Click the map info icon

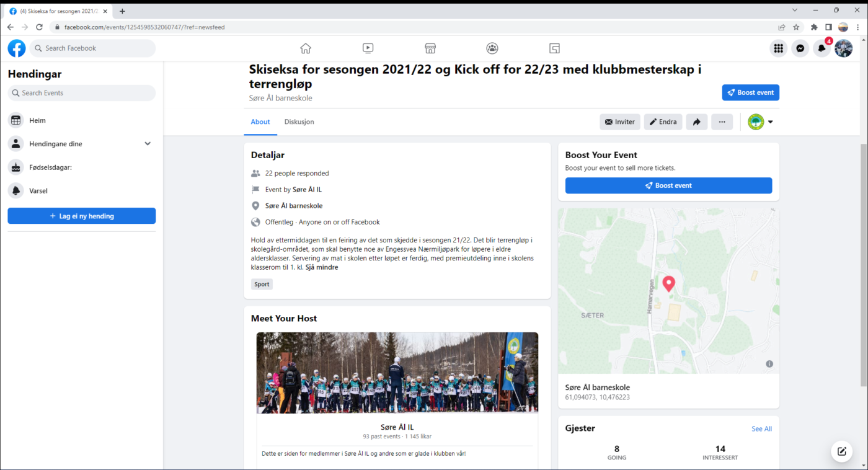pyautogui.click(x=769, y=364)
